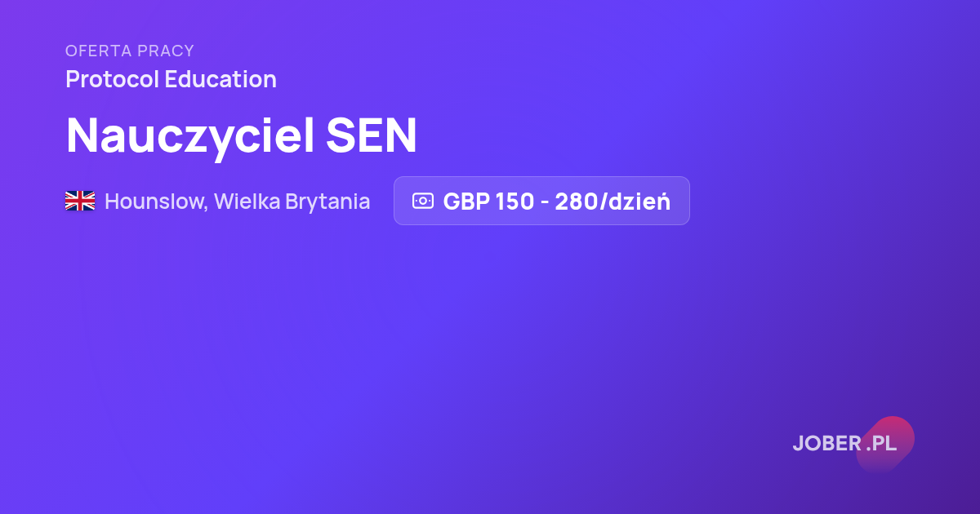980x514 pixels.
Task: Select the Wielka Brytania country name
Action: pyautogui.click(x=292, y=202)
